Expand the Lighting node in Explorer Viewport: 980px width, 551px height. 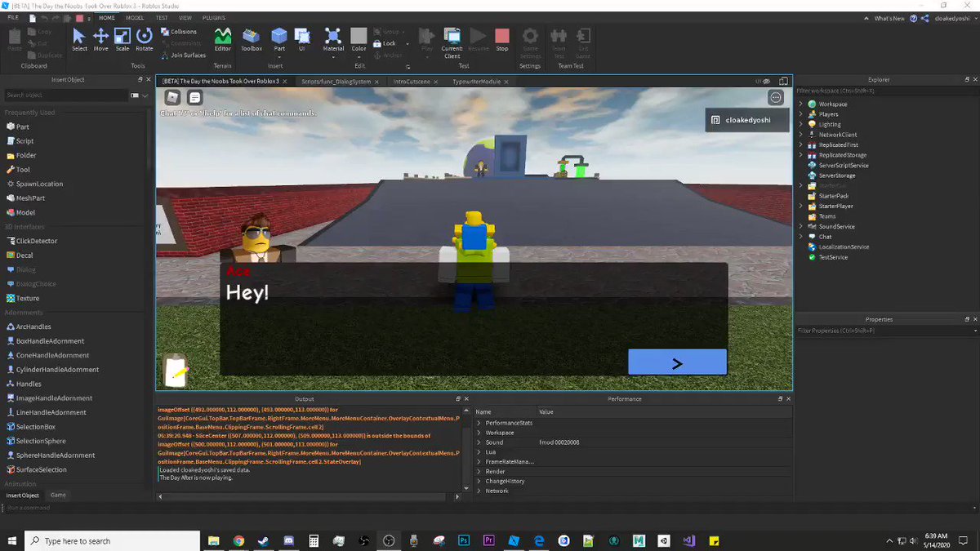[x=801, y=125]
